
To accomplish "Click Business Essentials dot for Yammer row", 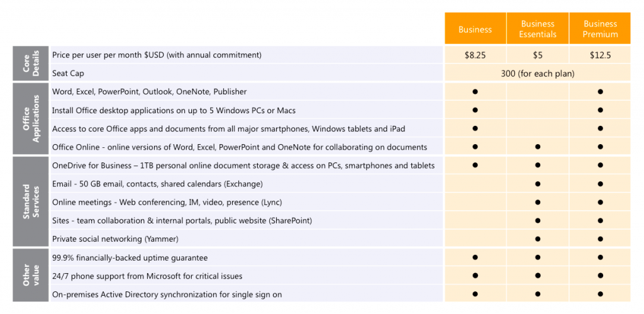I will [538, 238].
